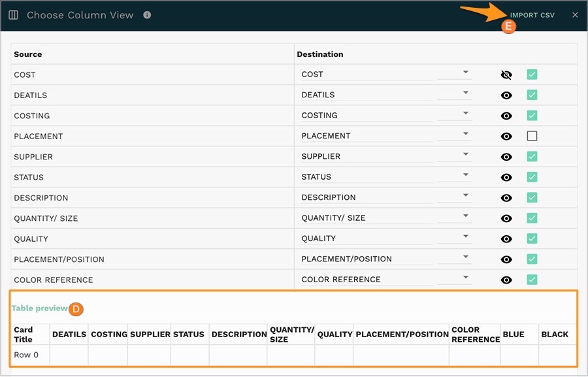Toggle the STATUS column eye visibility icon

click(506, 177)
